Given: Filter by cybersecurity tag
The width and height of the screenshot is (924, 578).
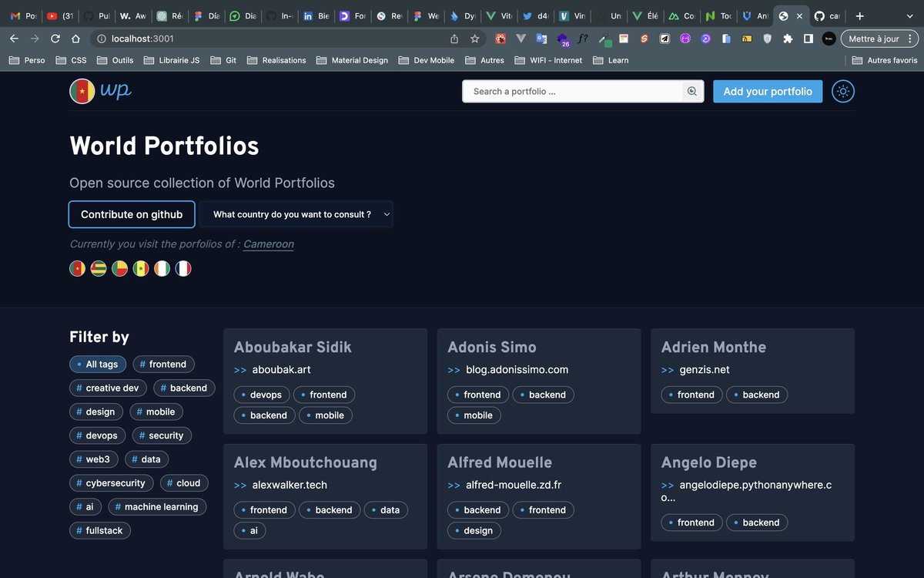Looking at the screenshot, I should (x=111, y=483).
